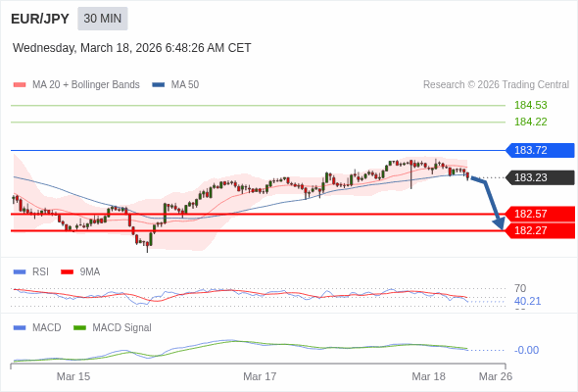Image resolution: width=578 pixels, height=392 pixels.
Task: Click the 30 MIN timeframe button
Action: point(103,19)
